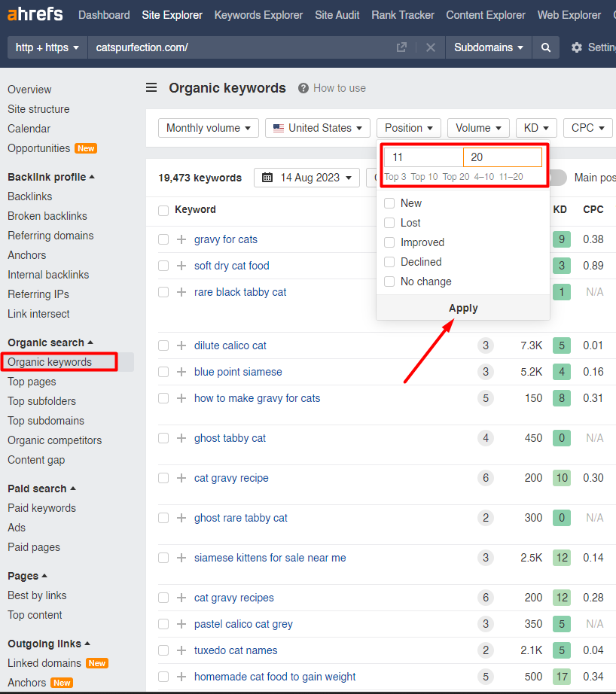Open 'blue point siamese' keyword link
616x694 pixels.
238,372
